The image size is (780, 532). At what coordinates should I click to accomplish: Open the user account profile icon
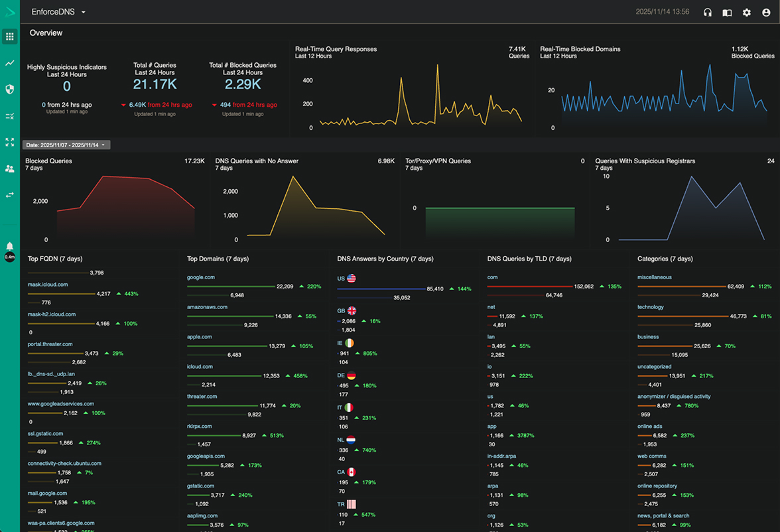766,13
